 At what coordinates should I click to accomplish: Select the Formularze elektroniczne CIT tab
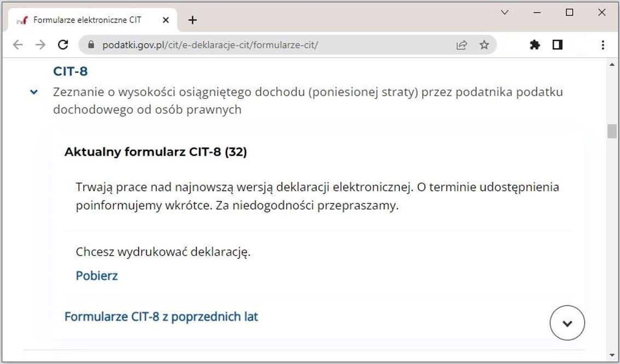coord(87,20)
